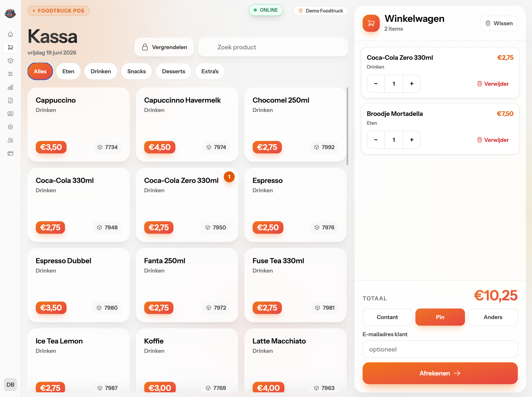Viewport: 532px width, 397px height.
Task: Add Espresso Dubbel to the cart
Action: [x=79, y=285]
